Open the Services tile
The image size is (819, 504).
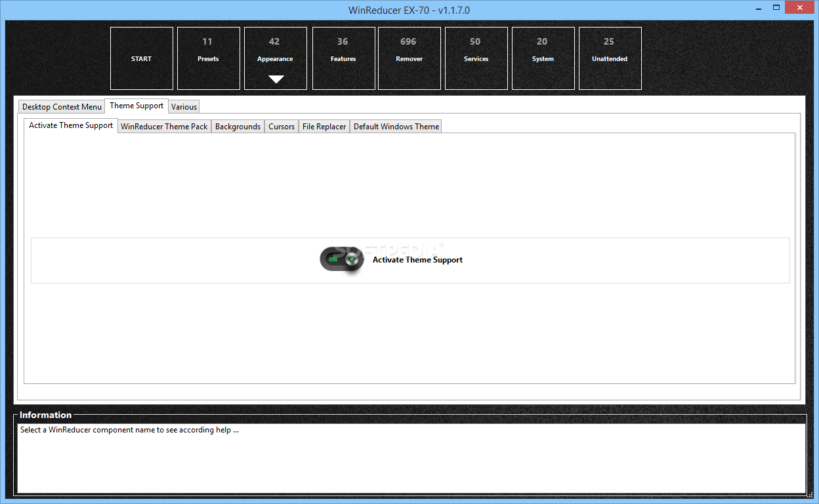[x=476, y=58]
